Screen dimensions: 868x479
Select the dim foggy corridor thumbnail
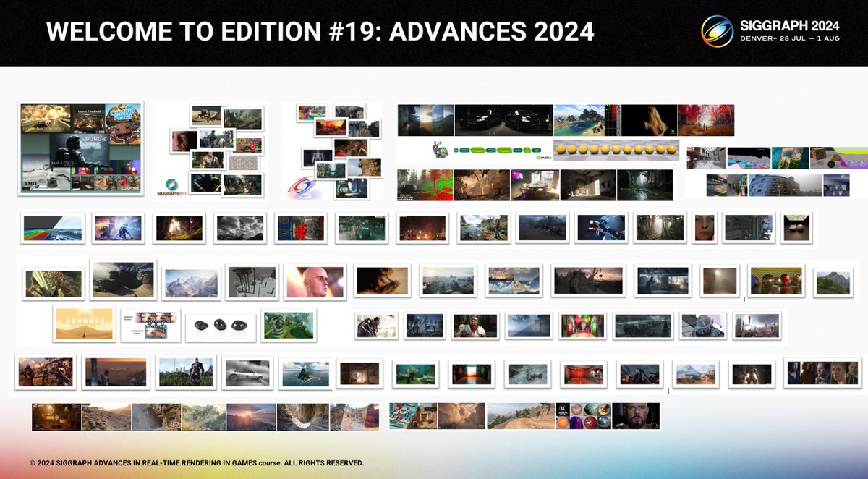pyautogui.click(x=720, y=281)
